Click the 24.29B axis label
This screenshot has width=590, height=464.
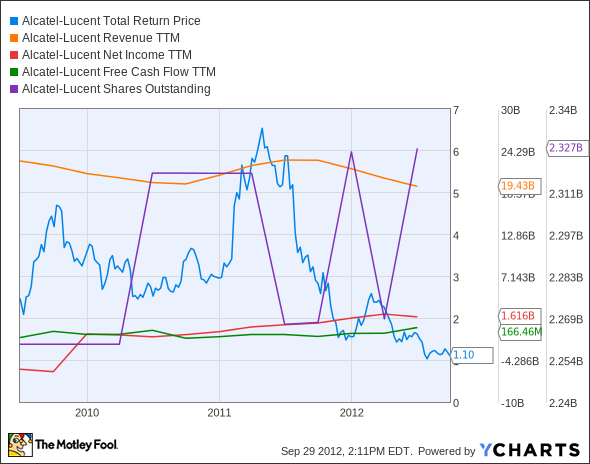pyautogui.click(x=518, y=152)
